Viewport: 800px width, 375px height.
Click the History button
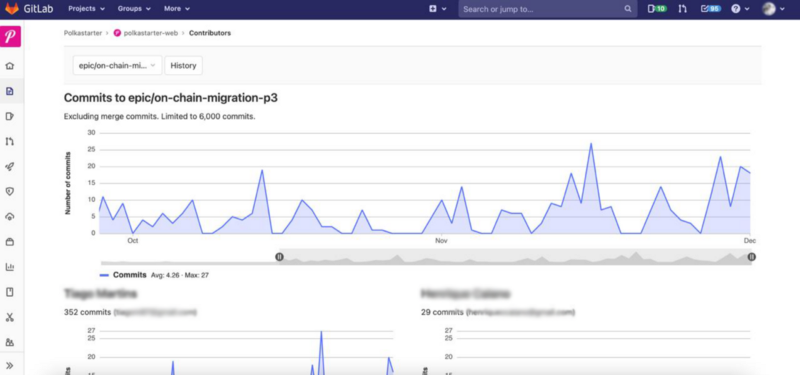coord(183,65)
